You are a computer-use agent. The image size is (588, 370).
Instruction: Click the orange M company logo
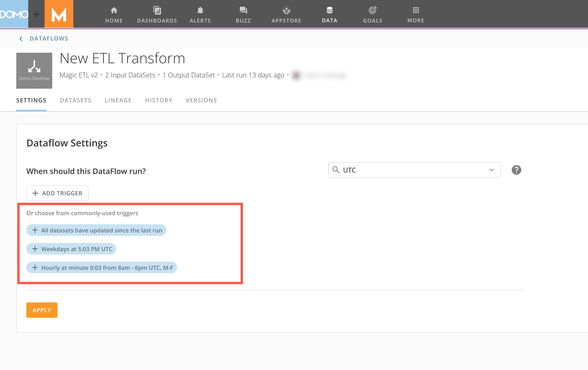pyautogui.click(x=59, y=14)
